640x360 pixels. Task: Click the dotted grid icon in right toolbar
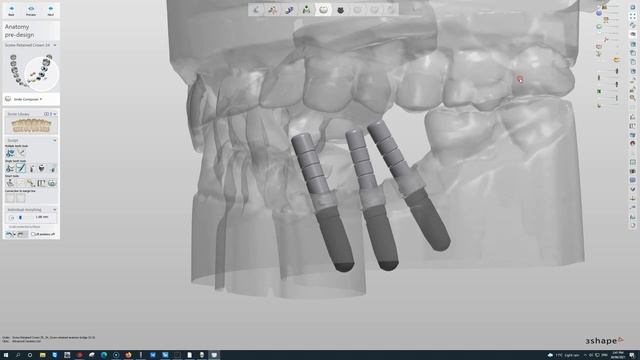click(x=633, y=16)
